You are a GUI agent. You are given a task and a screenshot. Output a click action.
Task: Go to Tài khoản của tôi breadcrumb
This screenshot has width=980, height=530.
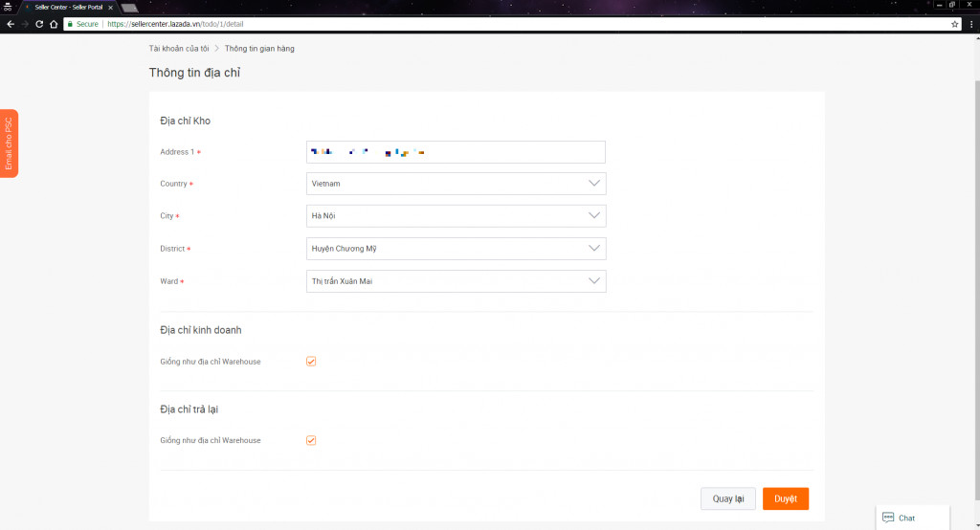click(x=178, y=48)
